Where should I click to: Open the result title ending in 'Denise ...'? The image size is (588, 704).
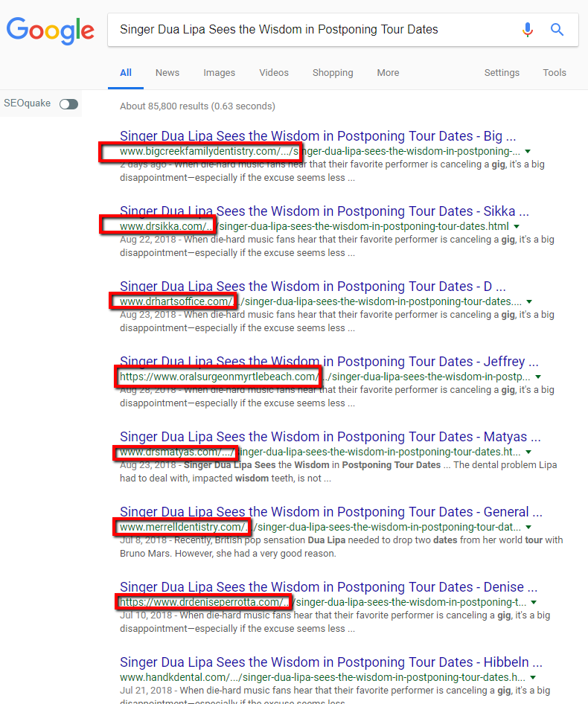[x=328, y=587]
